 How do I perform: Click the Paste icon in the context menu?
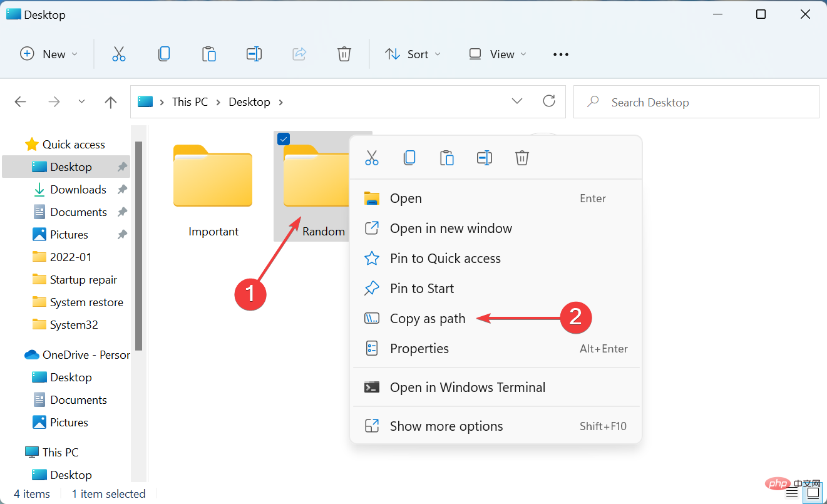(x=447, y=158)
